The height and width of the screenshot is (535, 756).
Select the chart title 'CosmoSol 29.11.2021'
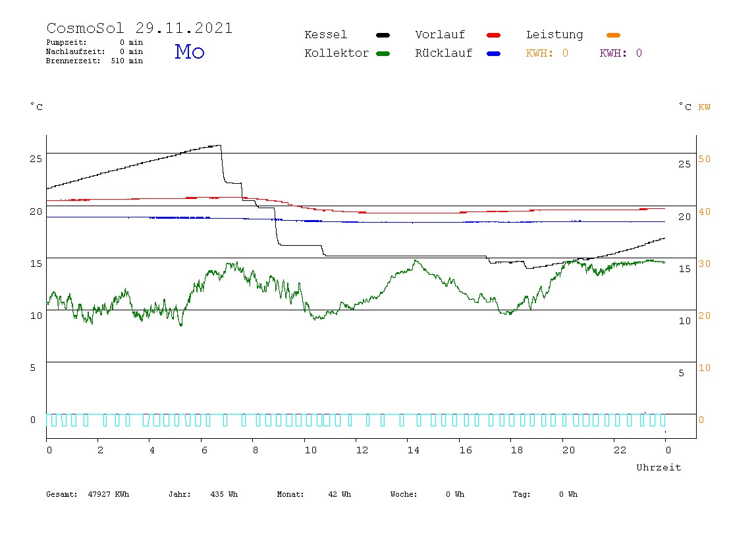pos(140,28)
